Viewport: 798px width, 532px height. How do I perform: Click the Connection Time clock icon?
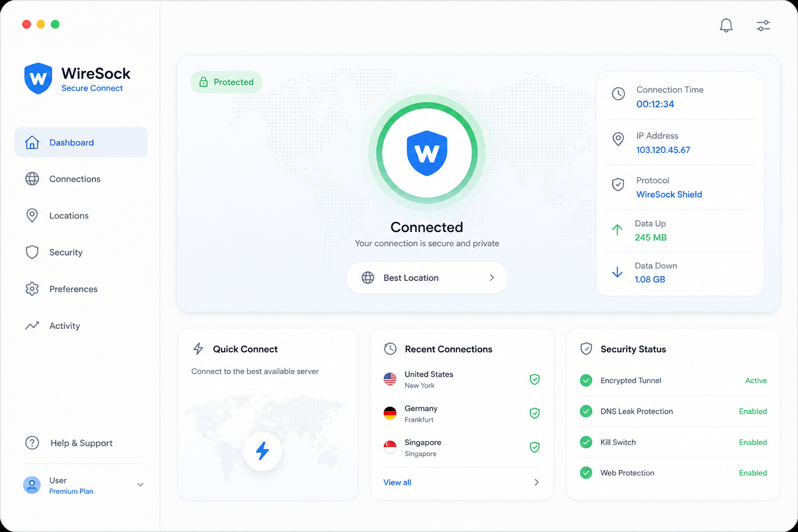618,94
